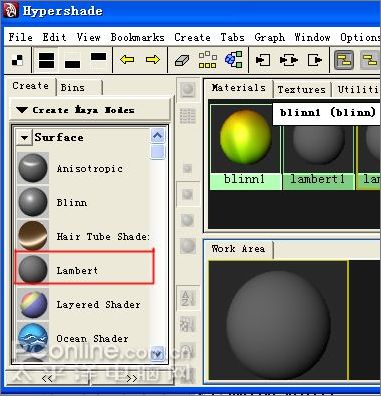Viewport: 381px width, 396px height.
Task: Click the Layered Shader label
Action: (x=98, y=305)
